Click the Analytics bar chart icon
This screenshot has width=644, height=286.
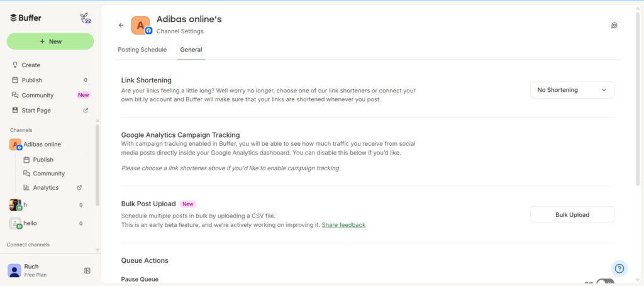click(x=26, y=187)
